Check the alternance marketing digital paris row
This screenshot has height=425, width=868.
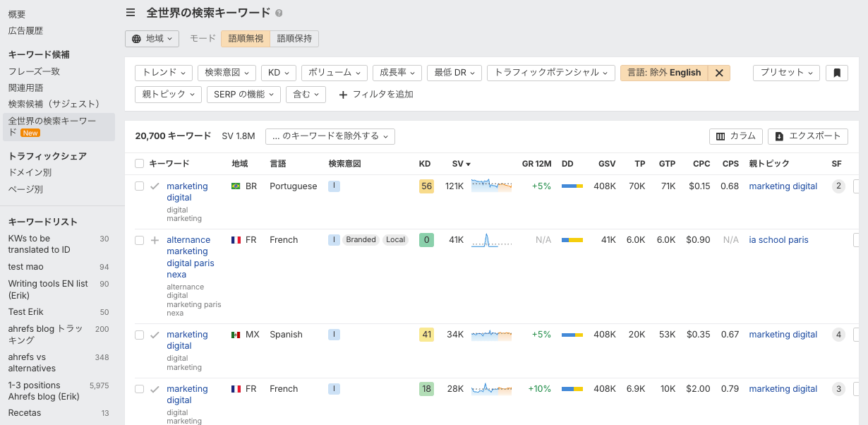140,240
